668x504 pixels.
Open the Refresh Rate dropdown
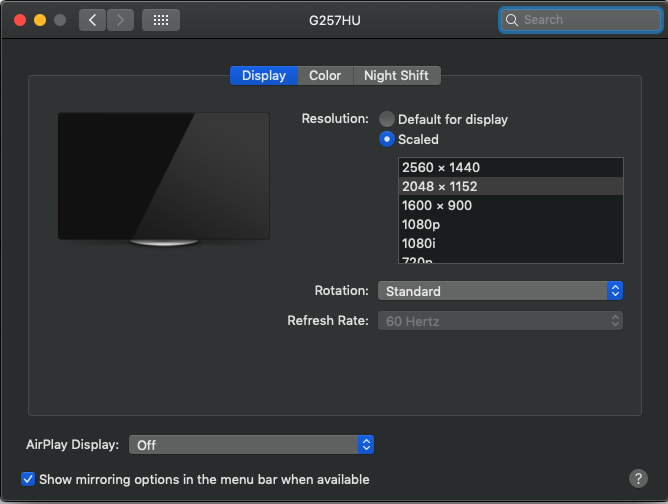(500, 321)
